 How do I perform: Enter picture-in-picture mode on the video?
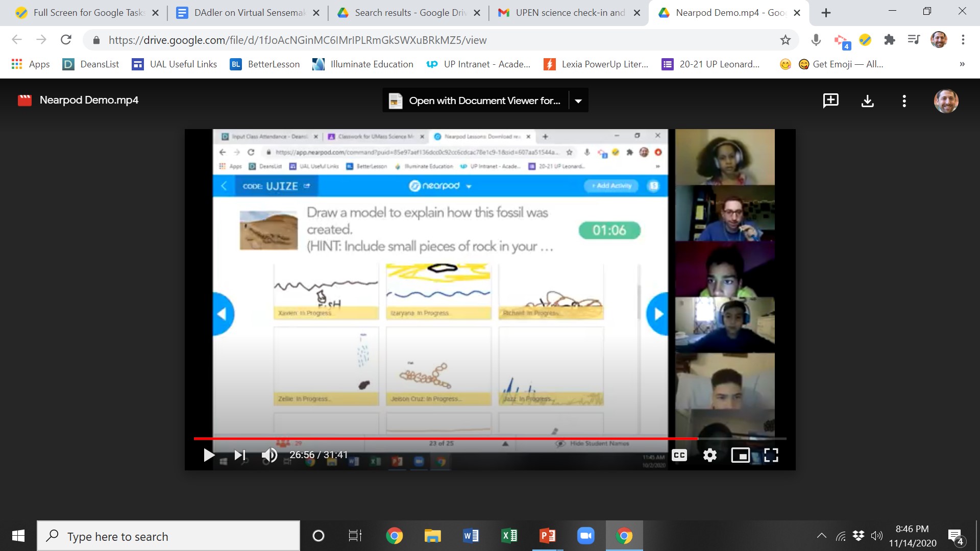741,455
